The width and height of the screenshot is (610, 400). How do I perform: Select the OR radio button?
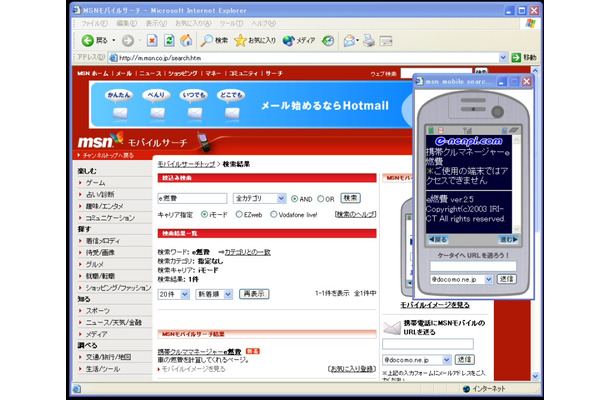[x=321, y=199]
